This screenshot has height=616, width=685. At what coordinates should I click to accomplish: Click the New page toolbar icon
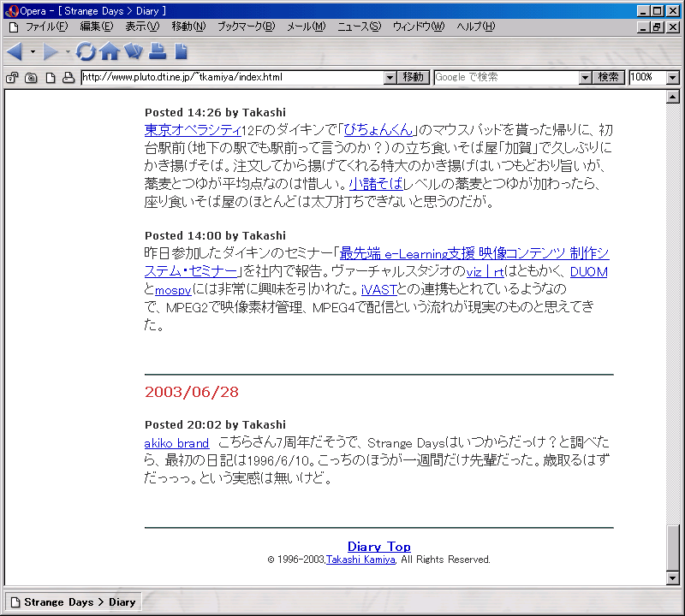[181, 51]
